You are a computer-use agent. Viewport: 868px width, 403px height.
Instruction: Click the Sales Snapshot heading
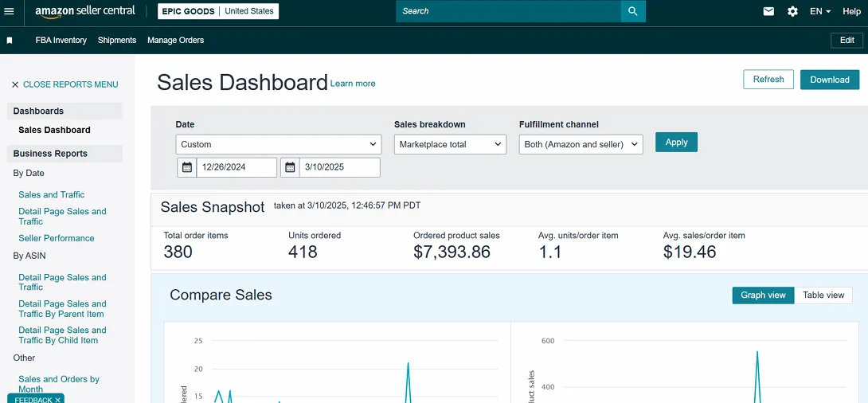click(213, 207)
